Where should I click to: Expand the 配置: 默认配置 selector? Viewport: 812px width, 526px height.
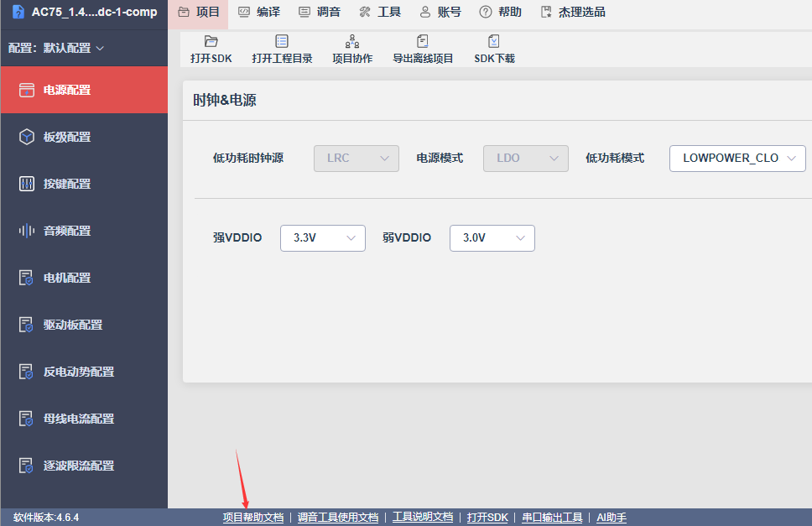[x=56, y=48]
